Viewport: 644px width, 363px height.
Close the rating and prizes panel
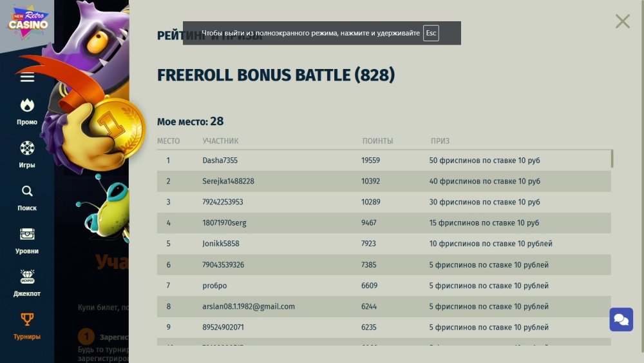[622, 21]
